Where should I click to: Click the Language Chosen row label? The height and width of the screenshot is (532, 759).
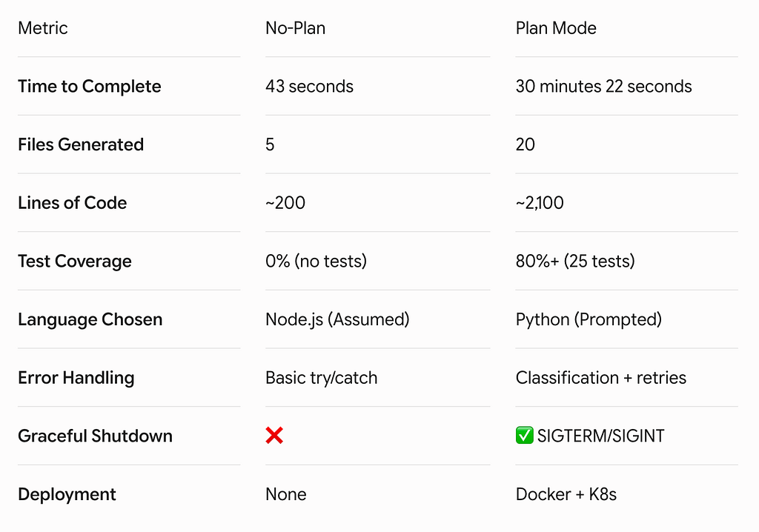(x=90, y=319)
